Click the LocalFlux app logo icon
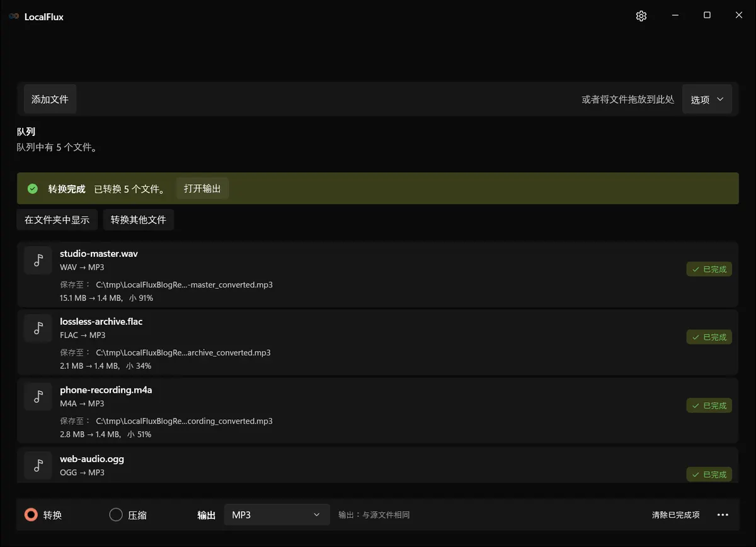 click(14, 16)
